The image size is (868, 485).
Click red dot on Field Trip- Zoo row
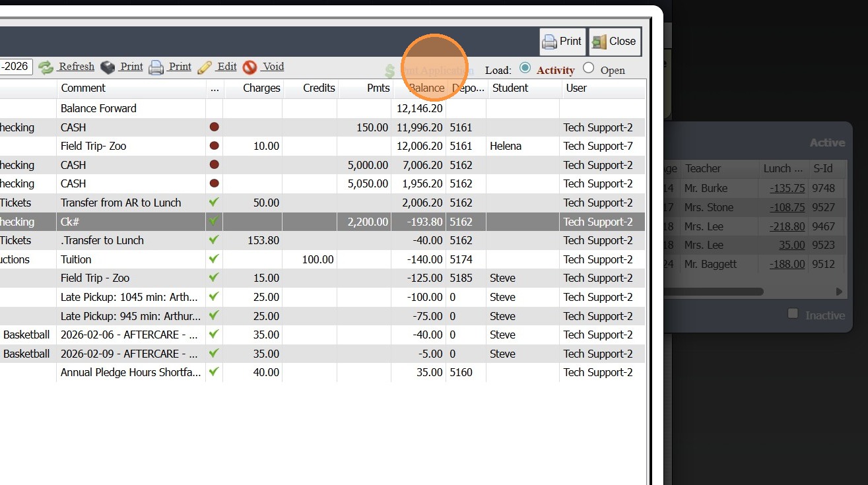click(x=214, y=146)
